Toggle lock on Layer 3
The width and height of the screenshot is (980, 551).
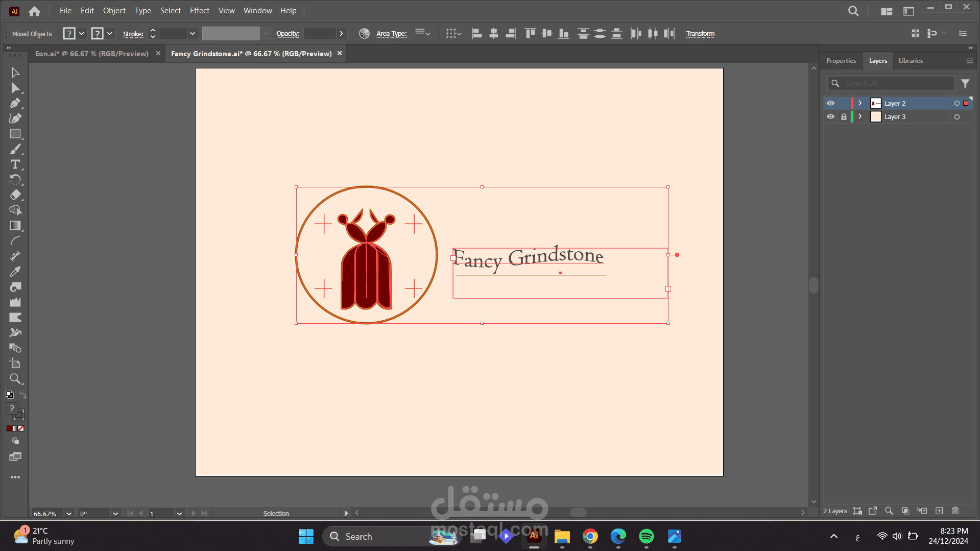(844, 116)
